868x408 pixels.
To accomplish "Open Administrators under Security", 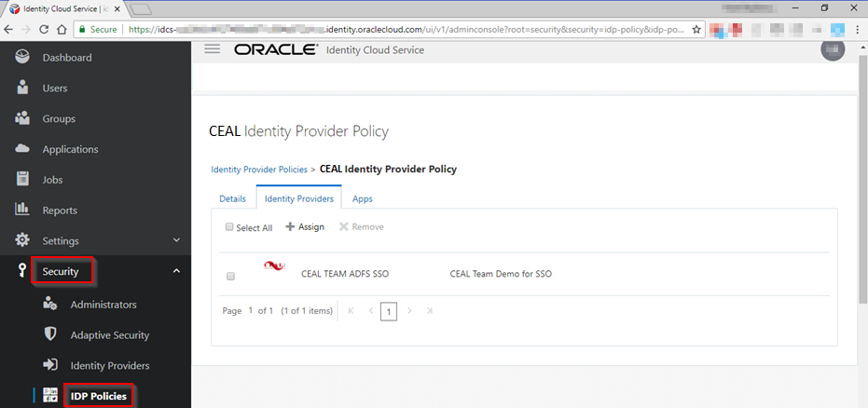I will click(x=103, y=305).
